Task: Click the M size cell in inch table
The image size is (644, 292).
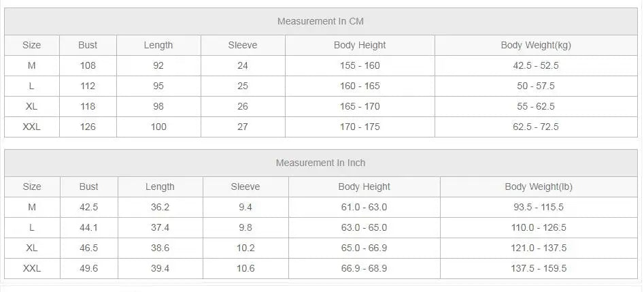Action: tap(32, 208)
